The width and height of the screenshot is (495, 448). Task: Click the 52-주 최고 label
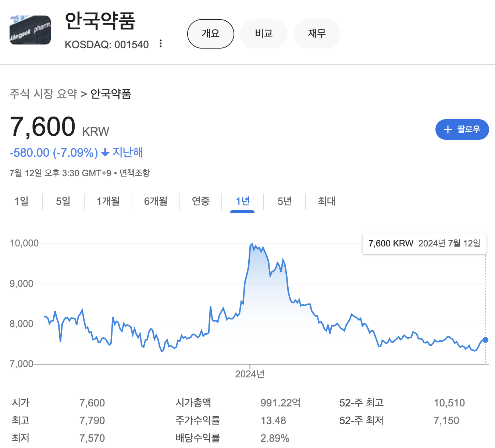[362, 402]
